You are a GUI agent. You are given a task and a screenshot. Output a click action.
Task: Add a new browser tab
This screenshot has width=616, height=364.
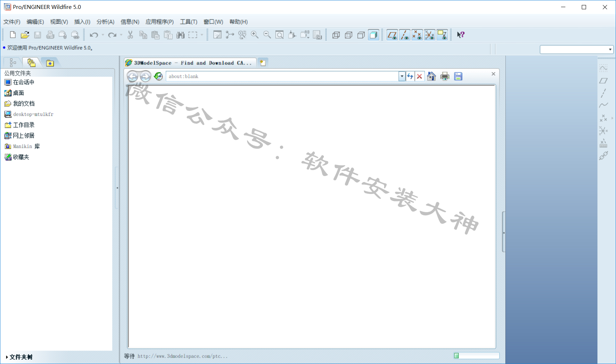[x=263, y=63]
